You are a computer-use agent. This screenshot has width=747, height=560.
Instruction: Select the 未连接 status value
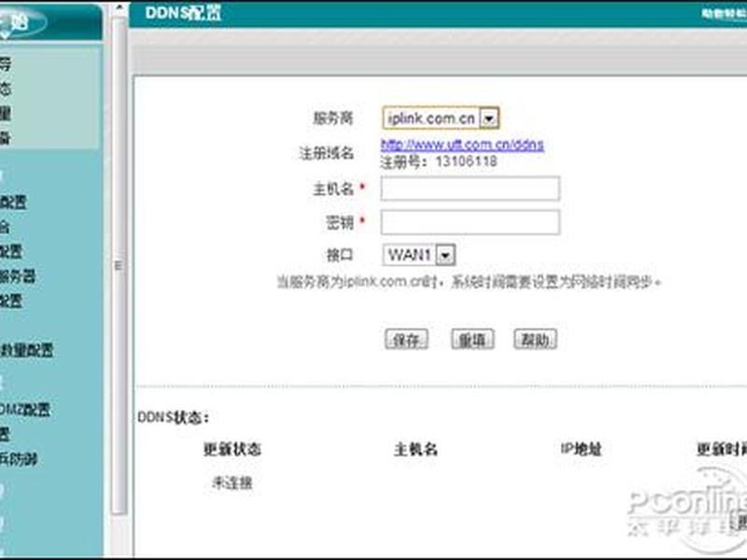tap(232, 483)
